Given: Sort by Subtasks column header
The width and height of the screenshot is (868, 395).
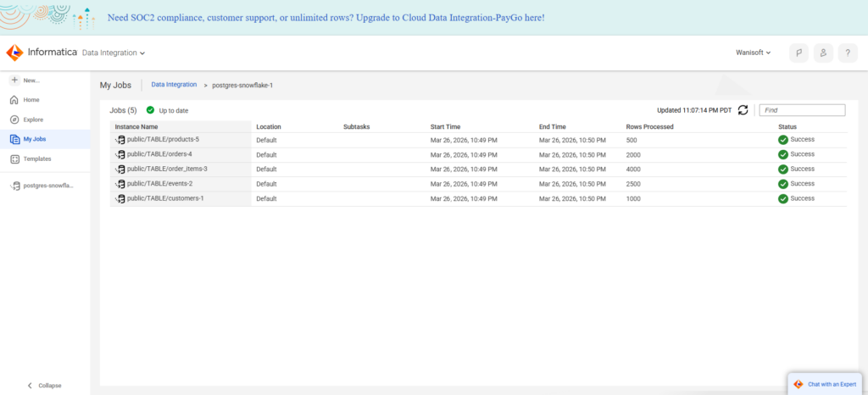Looking at the screenshot, I should point(357,126).
